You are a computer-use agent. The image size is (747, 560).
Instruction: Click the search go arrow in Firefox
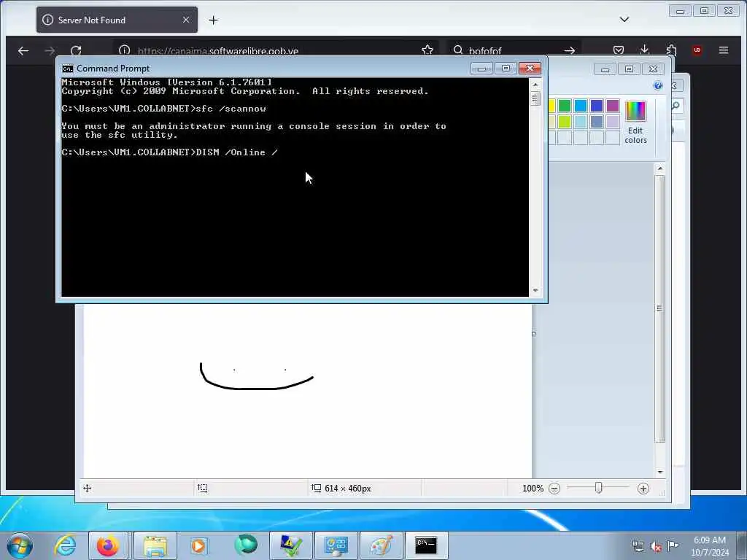point(569,50)
